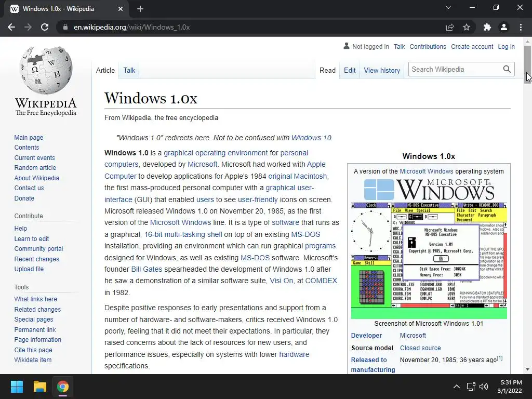Open About Wikipedia link
The width and height of the screenshot is (532, 399).
(37, 178)
